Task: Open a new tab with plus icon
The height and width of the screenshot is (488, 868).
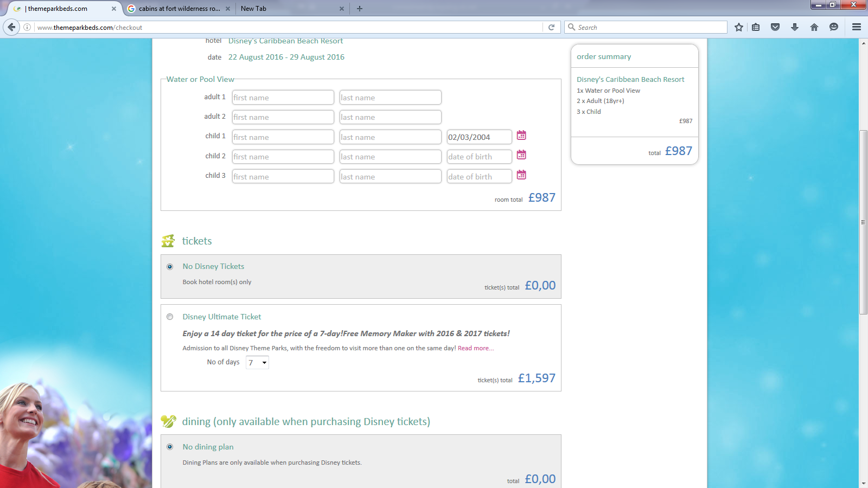Action: tap(360, 9)
